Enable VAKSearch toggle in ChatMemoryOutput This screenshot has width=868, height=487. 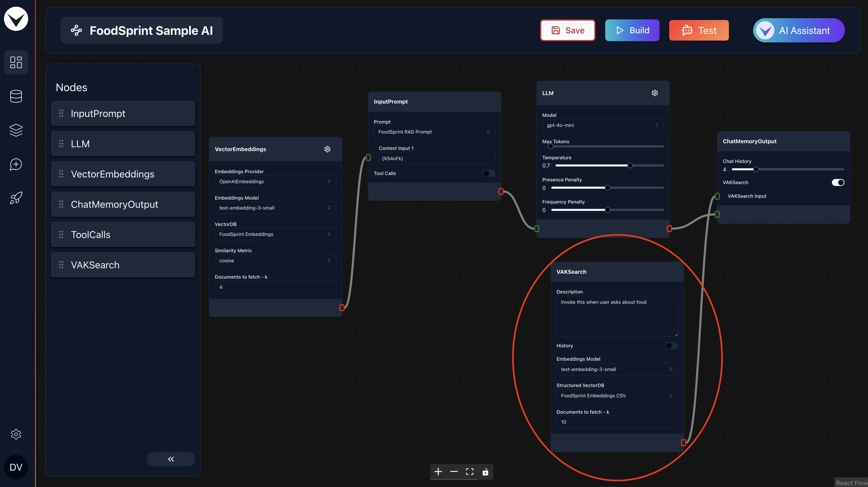click(x=839, y=182)
